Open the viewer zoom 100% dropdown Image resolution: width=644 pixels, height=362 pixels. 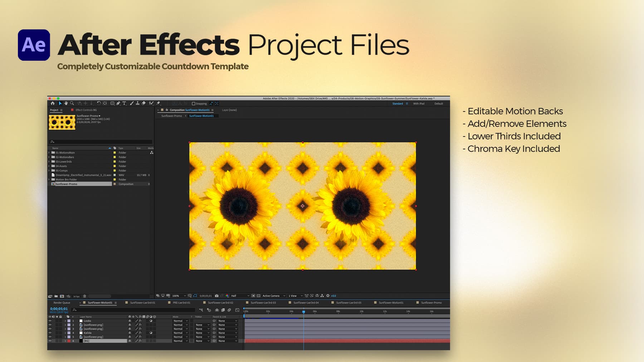coord(179,296)
